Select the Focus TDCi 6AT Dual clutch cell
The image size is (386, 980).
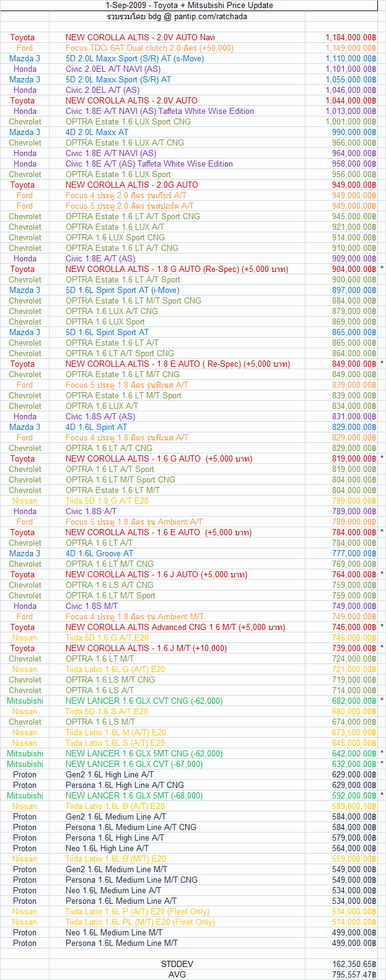(x=149, y=48)
